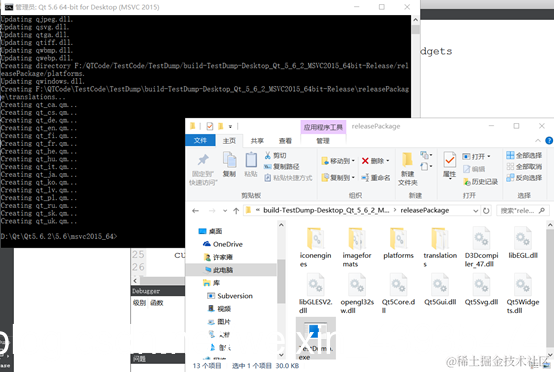Image resolution: width=554 pixels, height=372 pixels.
Task: Click the Application Tools (应用程序工具) tab
Action: click(x=323, y=127)
